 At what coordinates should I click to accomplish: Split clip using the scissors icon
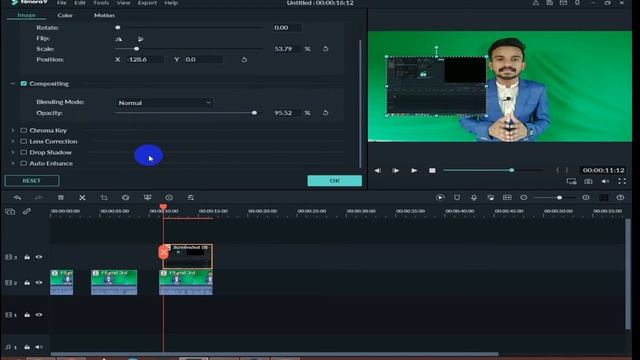click(82, 198)
